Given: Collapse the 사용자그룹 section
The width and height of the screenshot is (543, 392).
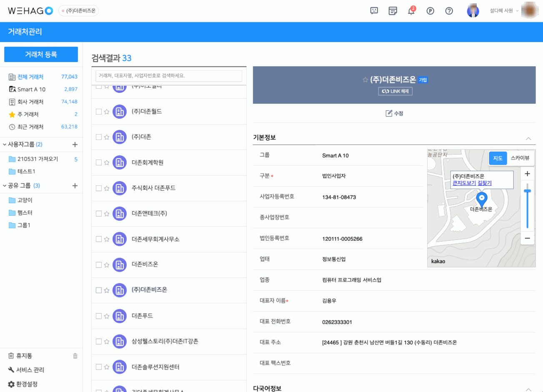Looking at the screenshot, I should 5,145.
